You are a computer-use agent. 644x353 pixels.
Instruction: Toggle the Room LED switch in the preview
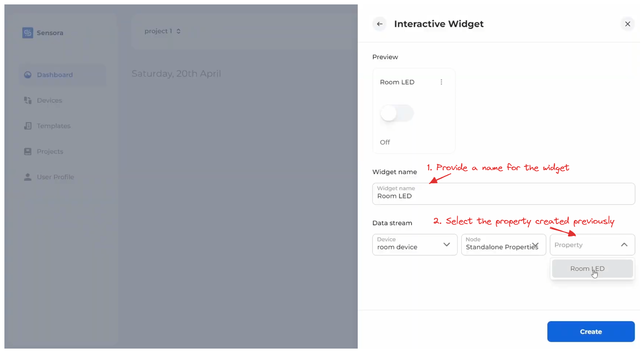pos(396,113)
